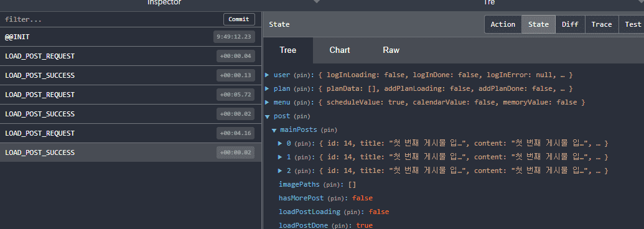Collapse the mainPosts node arrow
Viewport: 644px width, 229px height.
274,130
